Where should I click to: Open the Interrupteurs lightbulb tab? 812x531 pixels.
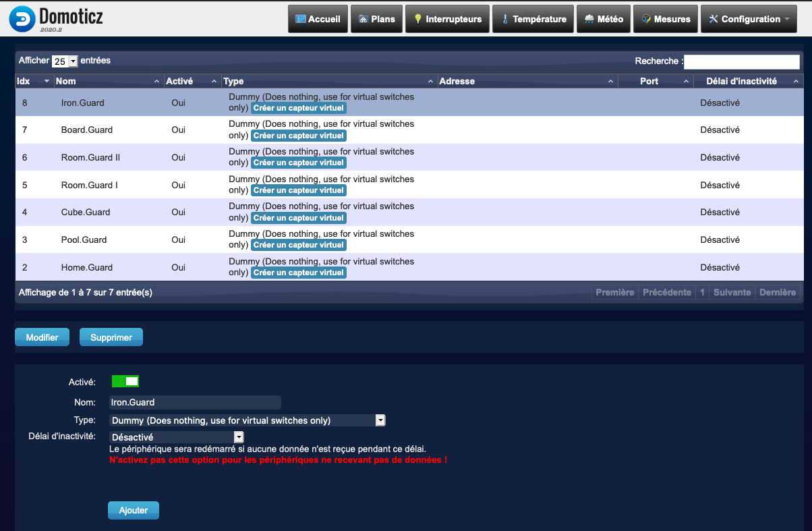pyautogui.click(x=447, y=19)
